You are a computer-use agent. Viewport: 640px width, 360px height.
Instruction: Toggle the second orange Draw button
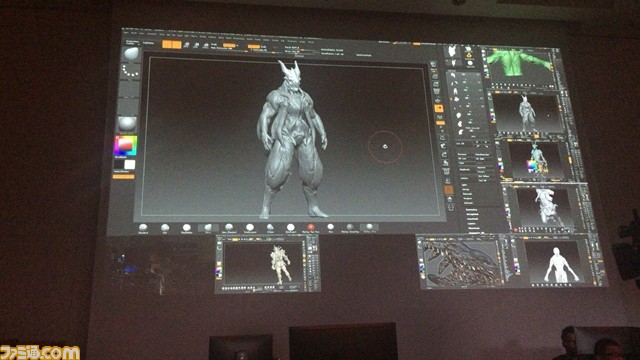176,44
